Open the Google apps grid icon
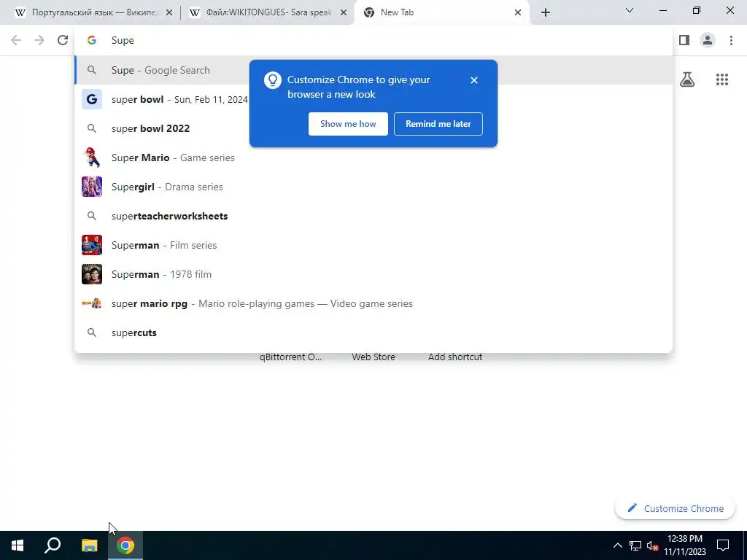Image resolution: width=747 pixels, height=560 pixels. click(721, 79)
